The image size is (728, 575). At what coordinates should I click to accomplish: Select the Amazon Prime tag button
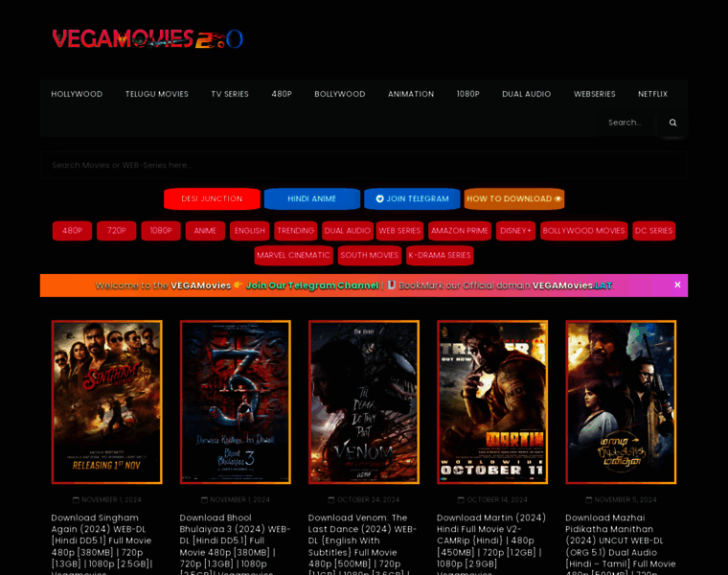(460, 231)
